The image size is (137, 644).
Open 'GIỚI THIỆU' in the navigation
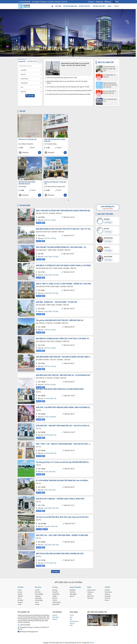58,6
